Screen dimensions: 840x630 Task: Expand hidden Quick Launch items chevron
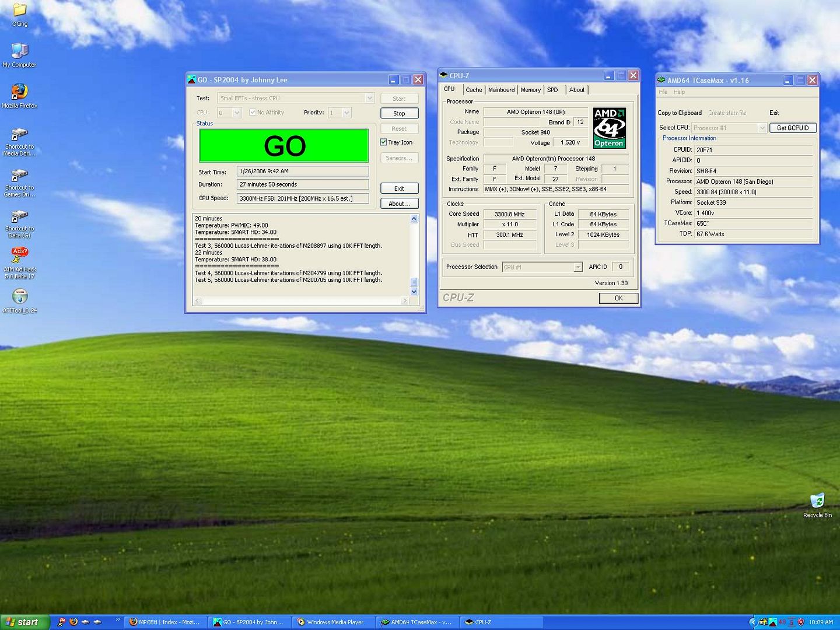pos(118,619)
